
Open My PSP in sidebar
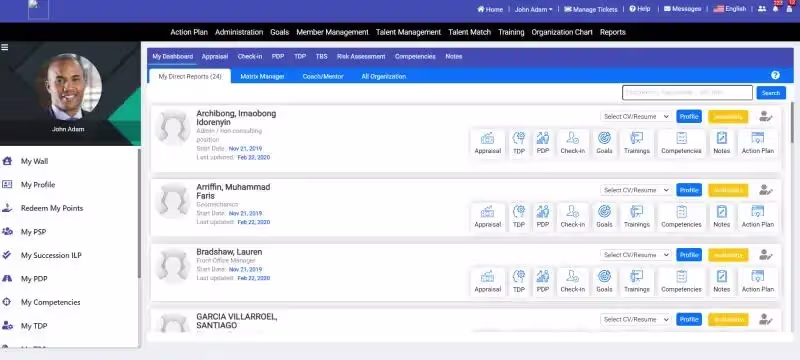coord(33,232)
